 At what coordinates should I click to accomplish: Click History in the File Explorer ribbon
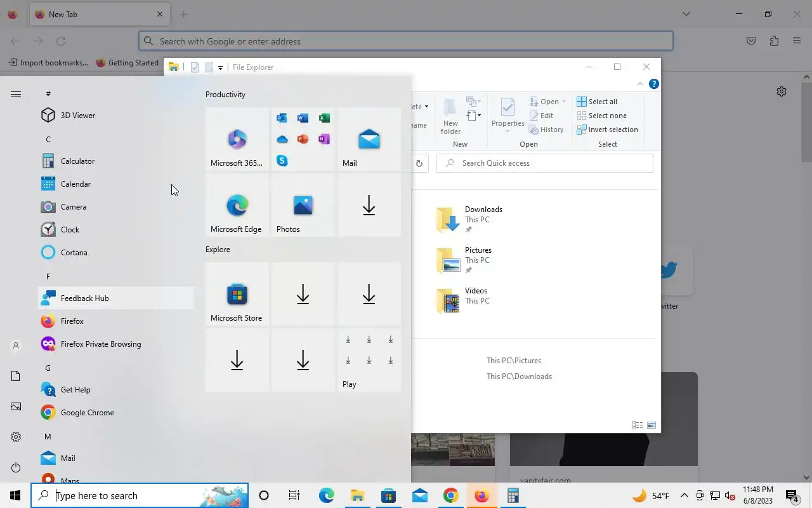546,130
